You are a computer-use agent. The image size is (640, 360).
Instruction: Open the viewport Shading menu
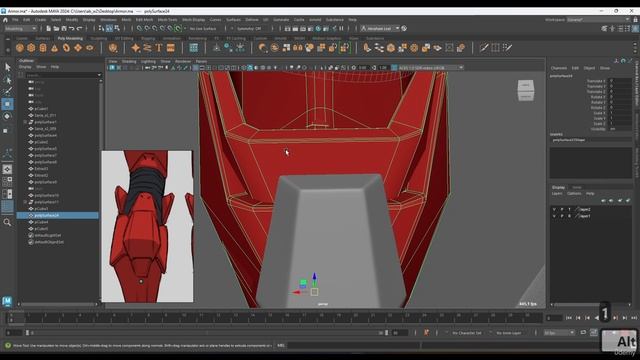[x=129, y=61]
